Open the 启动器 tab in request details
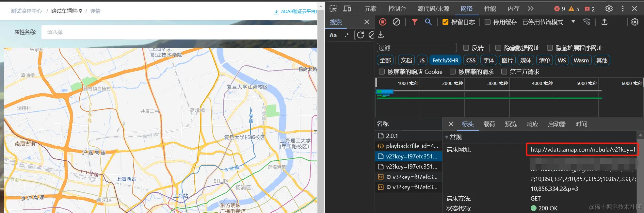 [557, 124]
